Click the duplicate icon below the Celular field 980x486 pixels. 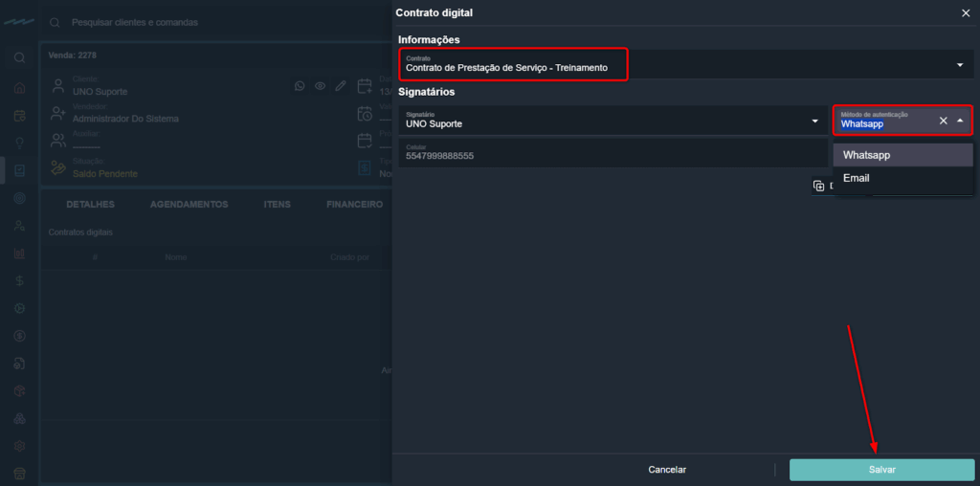818,187
